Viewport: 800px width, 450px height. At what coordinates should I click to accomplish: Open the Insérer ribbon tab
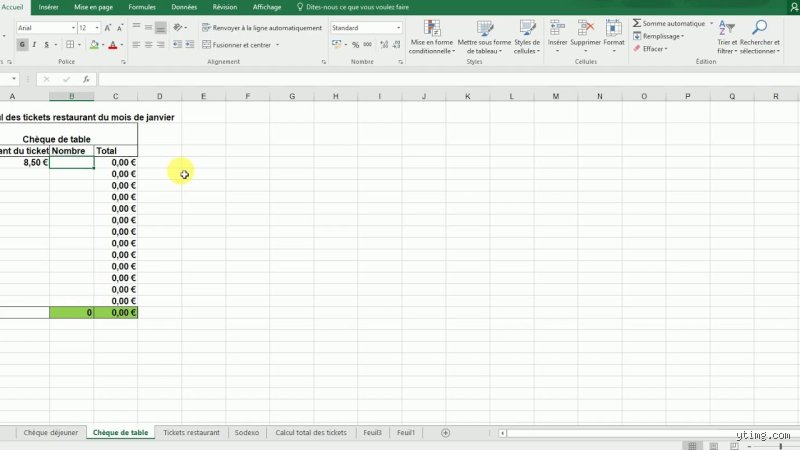point(48,7)
